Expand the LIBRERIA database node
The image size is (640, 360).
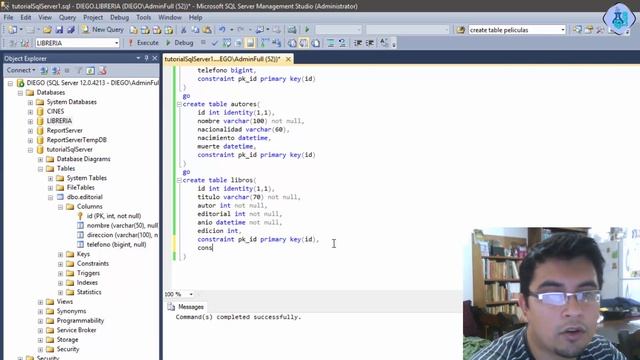(x=30, y=121)
